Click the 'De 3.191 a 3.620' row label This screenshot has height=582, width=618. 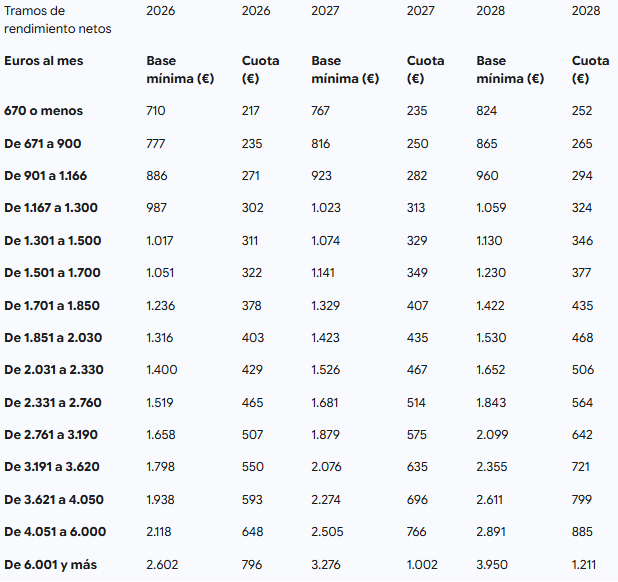point(54,467)
